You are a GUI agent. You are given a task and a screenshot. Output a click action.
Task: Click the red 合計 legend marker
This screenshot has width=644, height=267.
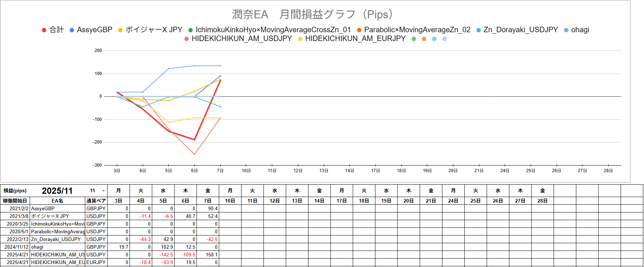point(44,30)
